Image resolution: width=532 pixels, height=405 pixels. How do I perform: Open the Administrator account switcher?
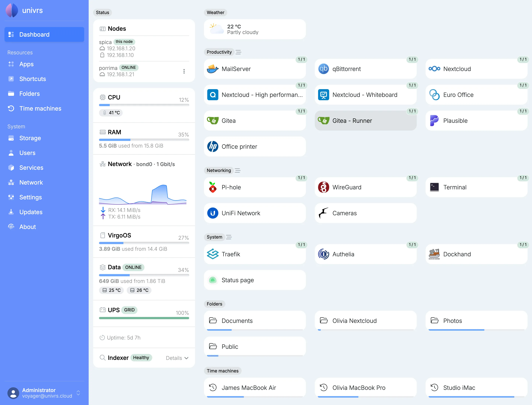[x=78, y=393]
